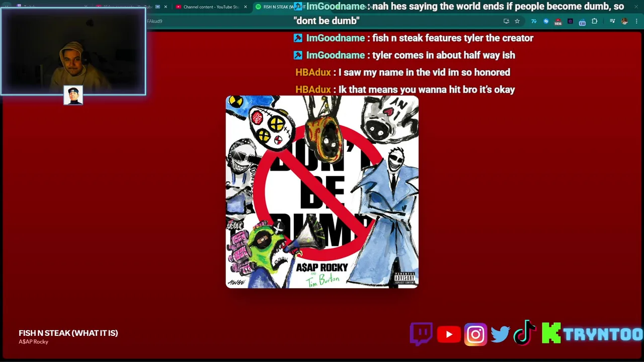644x362 pixels.
Task: Open the red extension showing 1036 badge
Action: coord(558,22)
